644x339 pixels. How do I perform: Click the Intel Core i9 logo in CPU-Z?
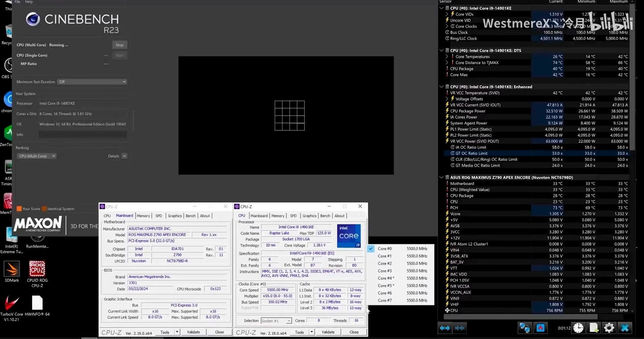pos(349,236)
